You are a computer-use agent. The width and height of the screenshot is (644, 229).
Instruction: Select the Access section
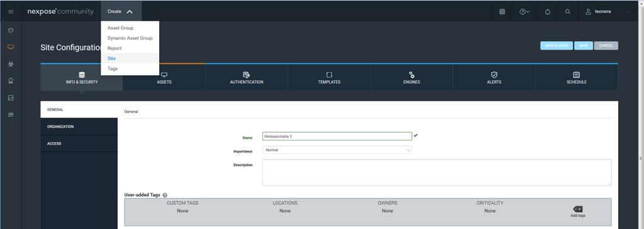[x=79, y=143]
